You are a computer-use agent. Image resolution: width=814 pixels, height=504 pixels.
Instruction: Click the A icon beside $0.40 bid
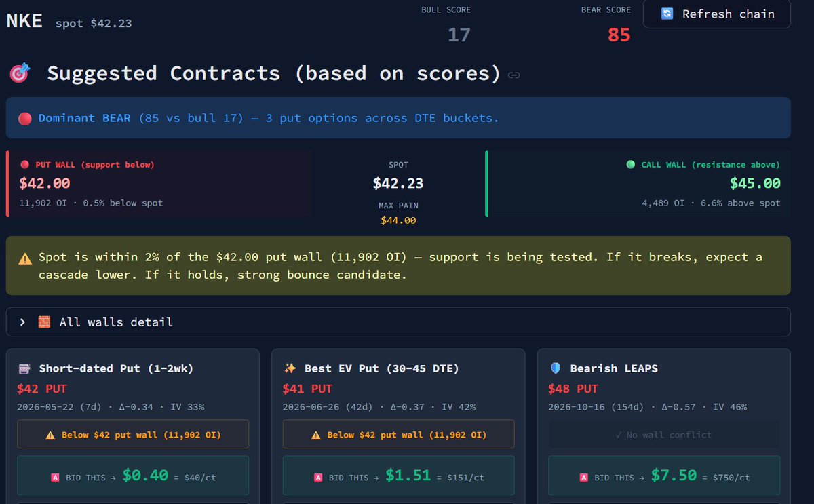pyautogui.click(x=56, y=478)
